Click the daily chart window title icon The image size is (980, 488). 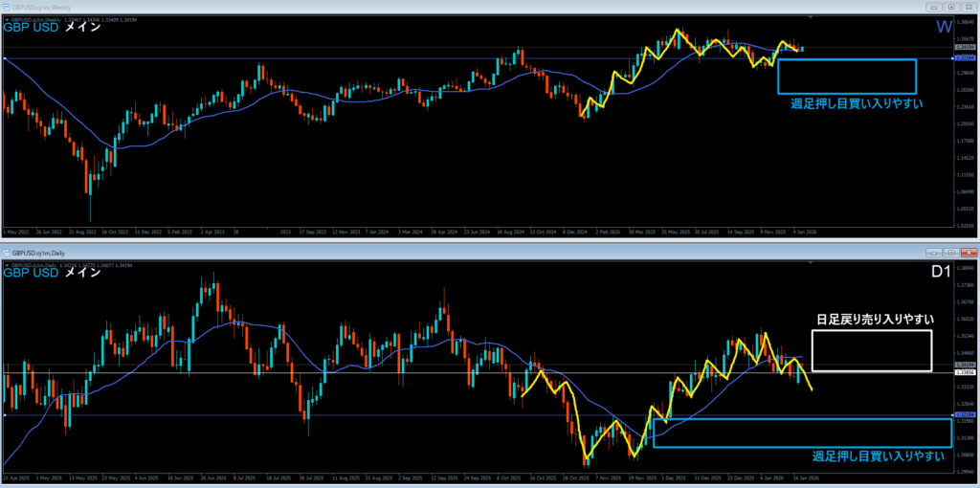coord(6,252)
